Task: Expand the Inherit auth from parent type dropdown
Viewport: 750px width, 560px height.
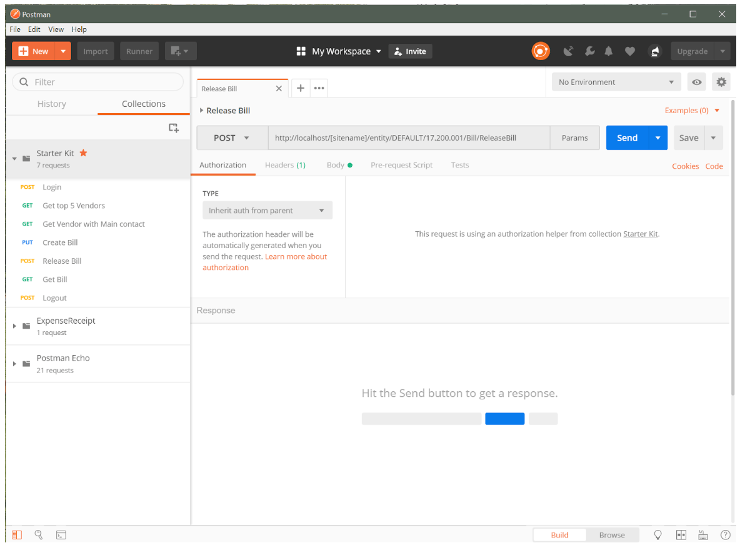Action: click(267, 210)
